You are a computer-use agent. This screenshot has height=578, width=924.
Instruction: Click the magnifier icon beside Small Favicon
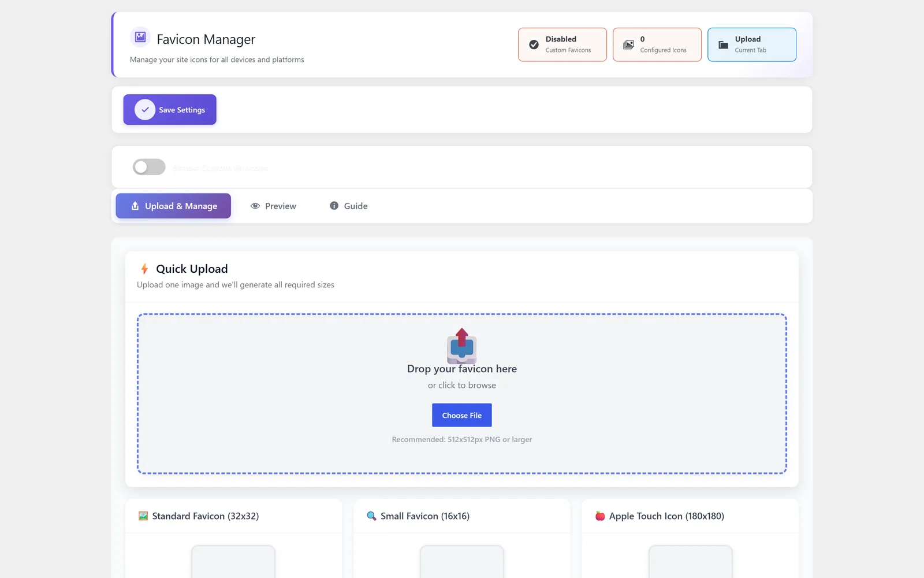point(371,516)
